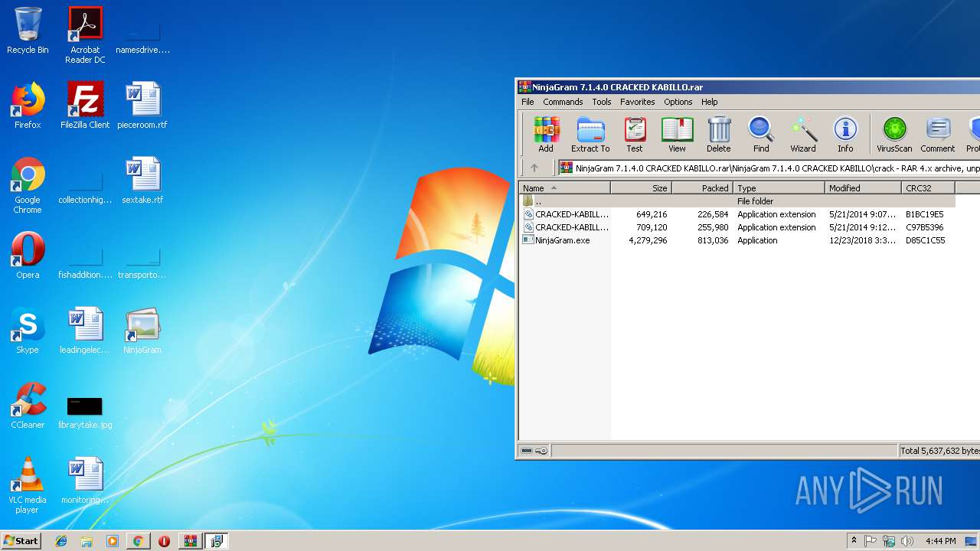Sort the file list by Modified column
The height and width of the screenshot is (551, 980).
click(864, 187)
